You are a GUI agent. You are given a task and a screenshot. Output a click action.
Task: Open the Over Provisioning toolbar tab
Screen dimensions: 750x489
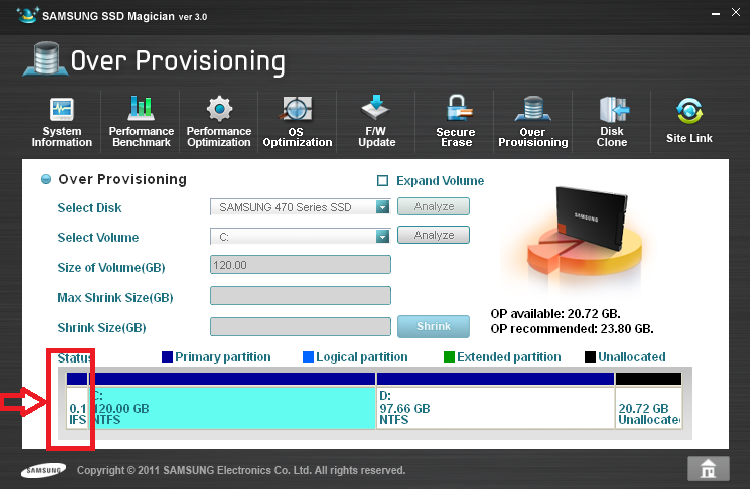(x=533, y=121)
